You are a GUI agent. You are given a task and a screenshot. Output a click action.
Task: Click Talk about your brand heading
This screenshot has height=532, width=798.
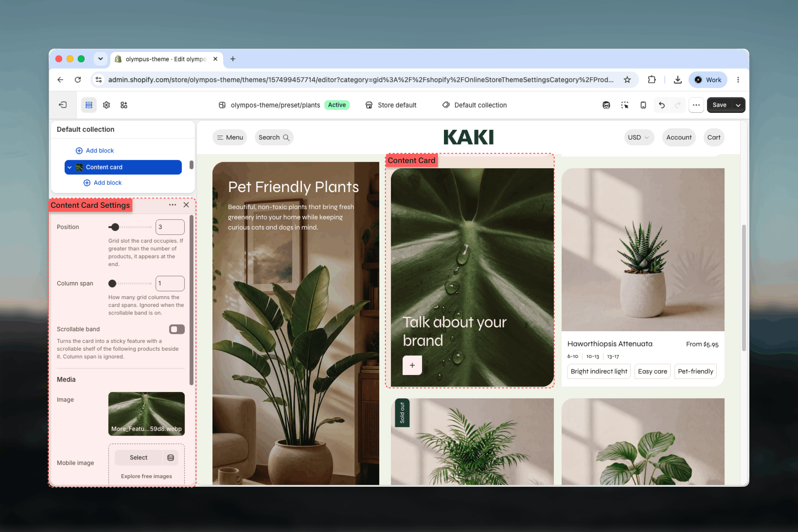point(454,331)
